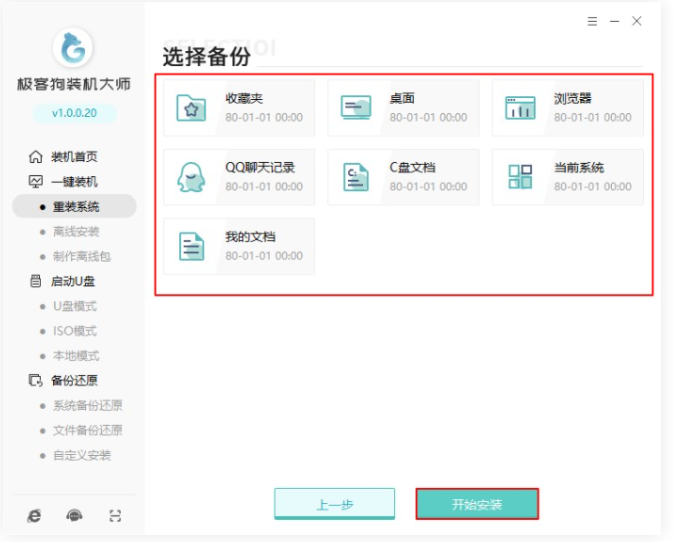This screenshot has height=542, width=673.
Task: Click the 开始安装 start install button
Action: tap(477, 505)
